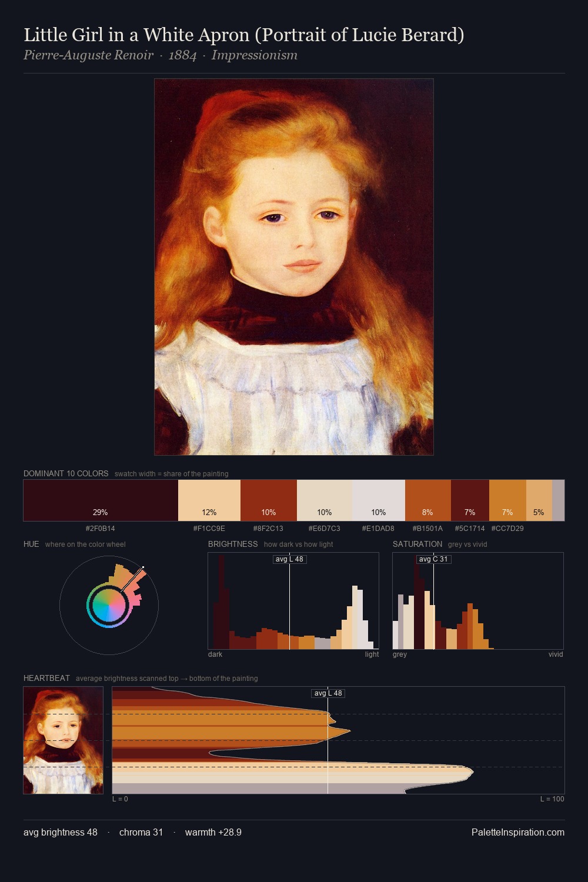Image resolution: width=588 pixels, height=882 pixels.
Task: Click the avg L 48 label in Heartbeat chart
Action: 328,693
